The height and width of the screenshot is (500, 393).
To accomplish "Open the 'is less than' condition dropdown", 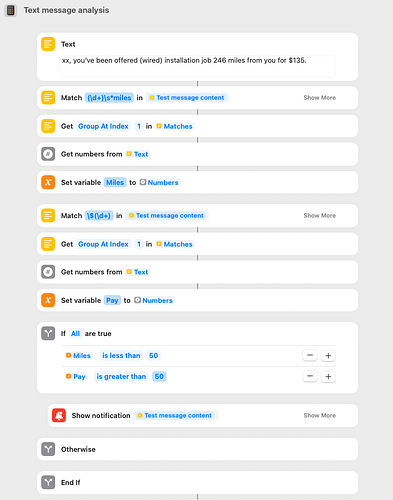I will pos(121,356).
